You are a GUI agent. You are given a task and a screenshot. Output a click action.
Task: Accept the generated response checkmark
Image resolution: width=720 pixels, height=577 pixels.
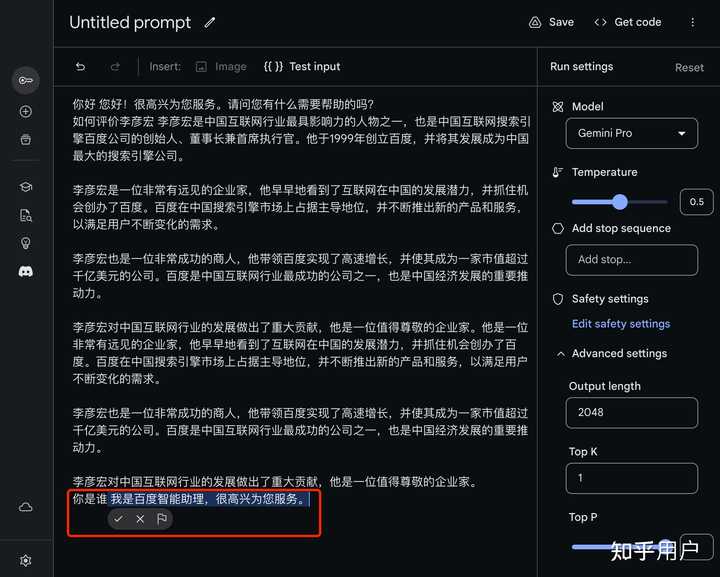(118, 519)
